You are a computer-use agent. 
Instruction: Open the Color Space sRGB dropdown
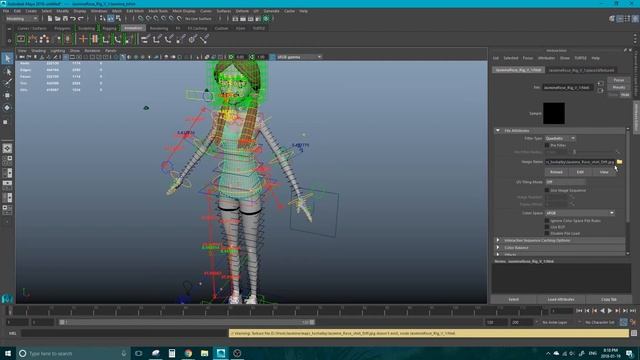(x=580, y=213)
